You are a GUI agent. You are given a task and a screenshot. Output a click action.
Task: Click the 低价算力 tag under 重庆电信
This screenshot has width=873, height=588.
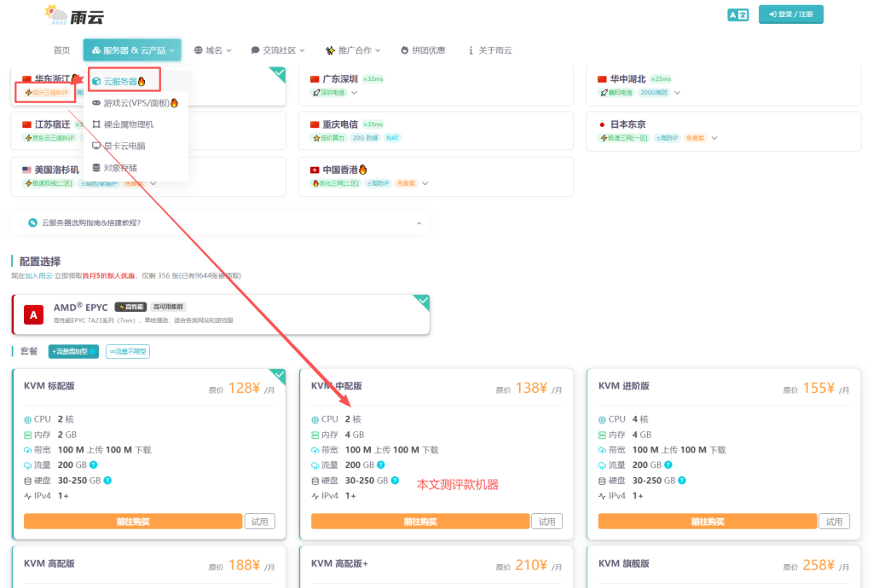pyautogui.click(x=328, y=138)
